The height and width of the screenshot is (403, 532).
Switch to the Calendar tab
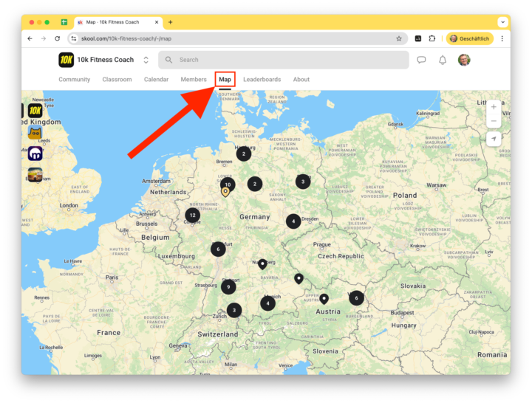coord(156,79)
